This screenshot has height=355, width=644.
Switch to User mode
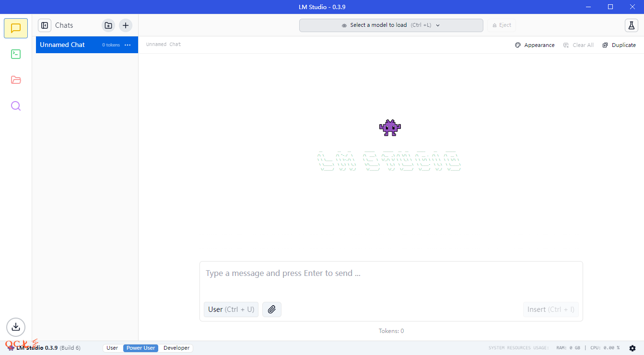pos(112,348)
